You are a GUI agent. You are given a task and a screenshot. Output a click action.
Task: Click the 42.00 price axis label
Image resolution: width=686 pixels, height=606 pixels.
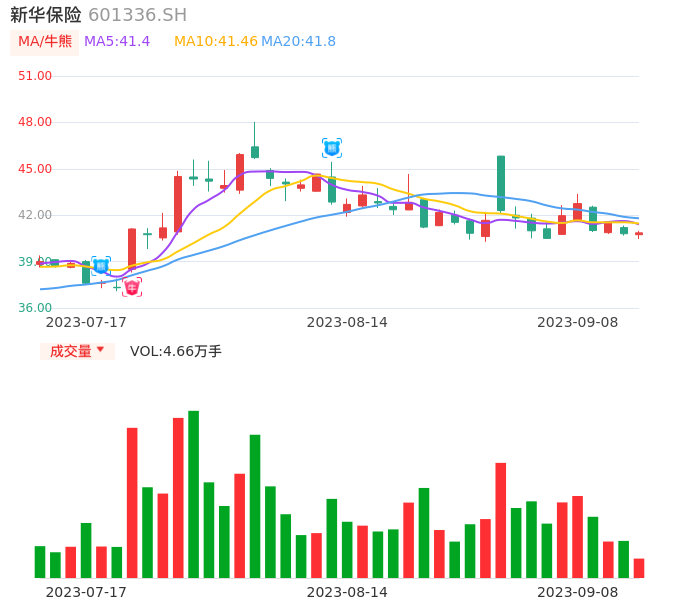tap(35, 215)
